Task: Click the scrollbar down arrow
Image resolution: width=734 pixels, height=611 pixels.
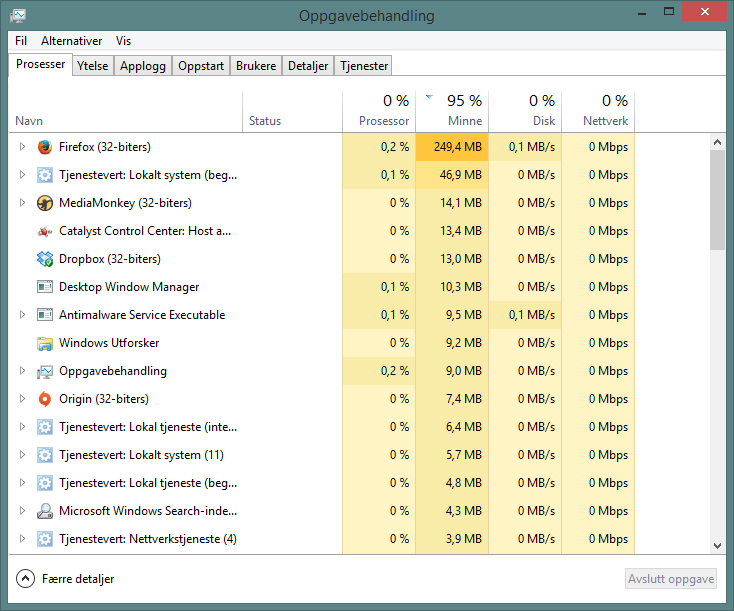Action: [x=717, y=545]
